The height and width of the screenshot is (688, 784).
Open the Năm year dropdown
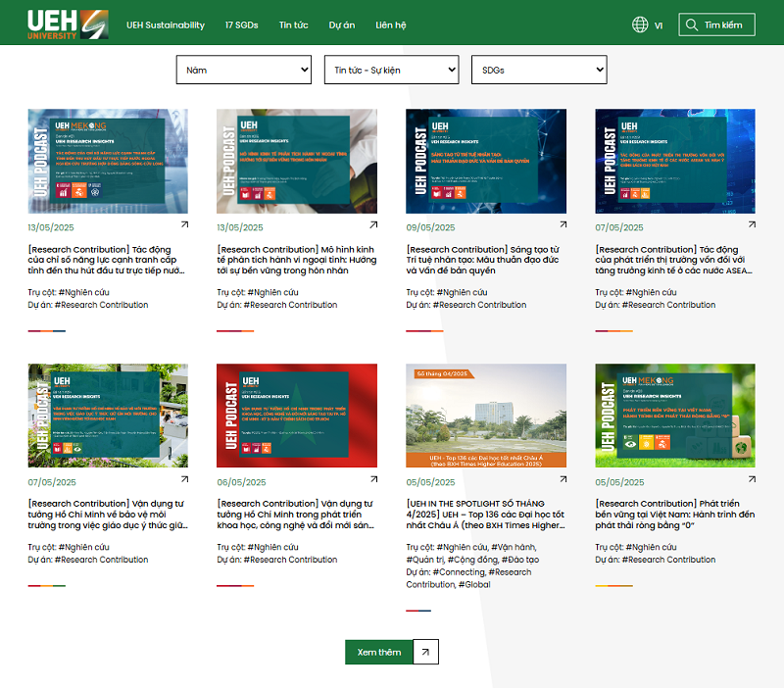pyautogui.click(x=244, y=70)
